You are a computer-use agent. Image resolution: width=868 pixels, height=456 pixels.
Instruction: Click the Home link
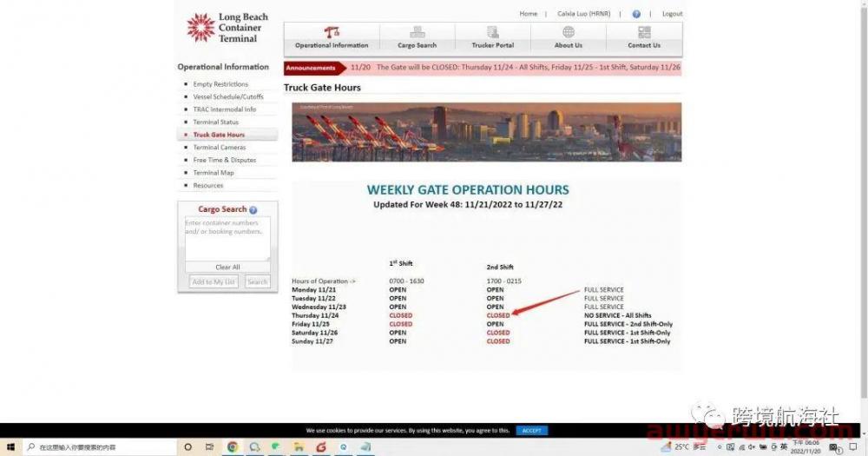[528, 14]
